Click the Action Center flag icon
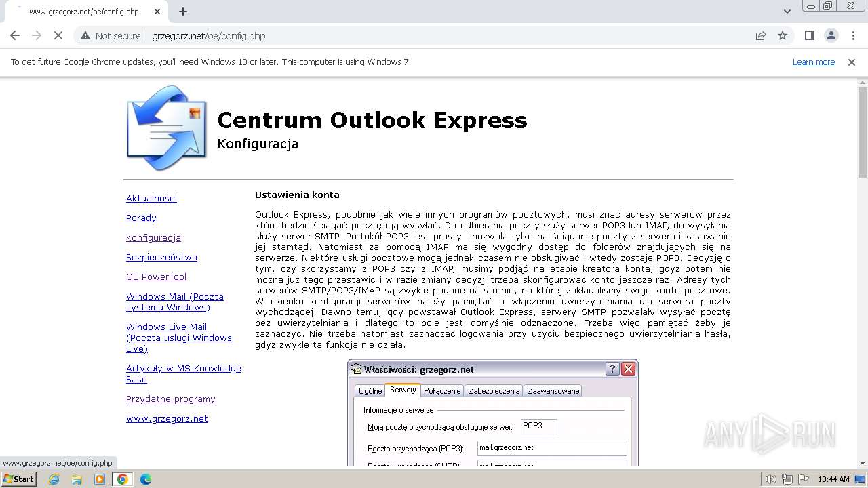 [x=803, y=479]
